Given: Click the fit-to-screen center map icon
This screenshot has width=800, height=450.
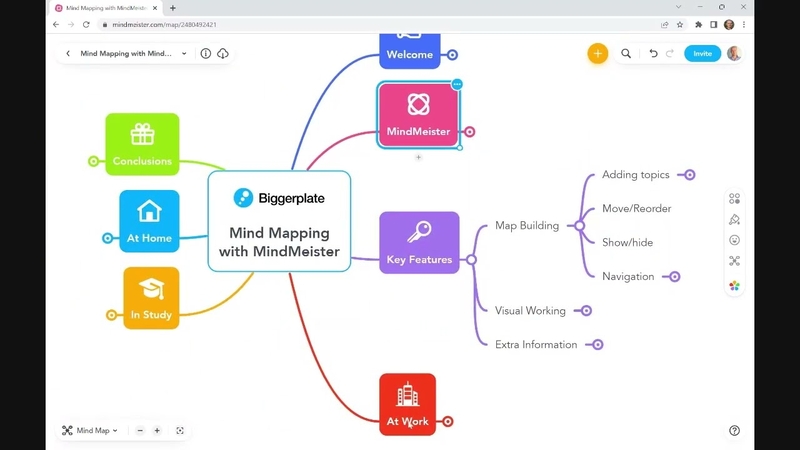Looking at the screenshot, I should click(180, 431).
